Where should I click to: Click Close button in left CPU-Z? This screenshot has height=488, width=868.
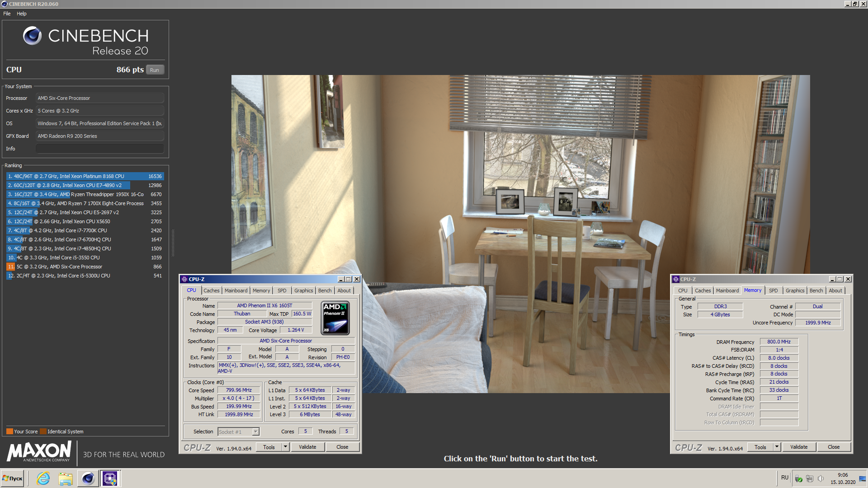(342, 447)
